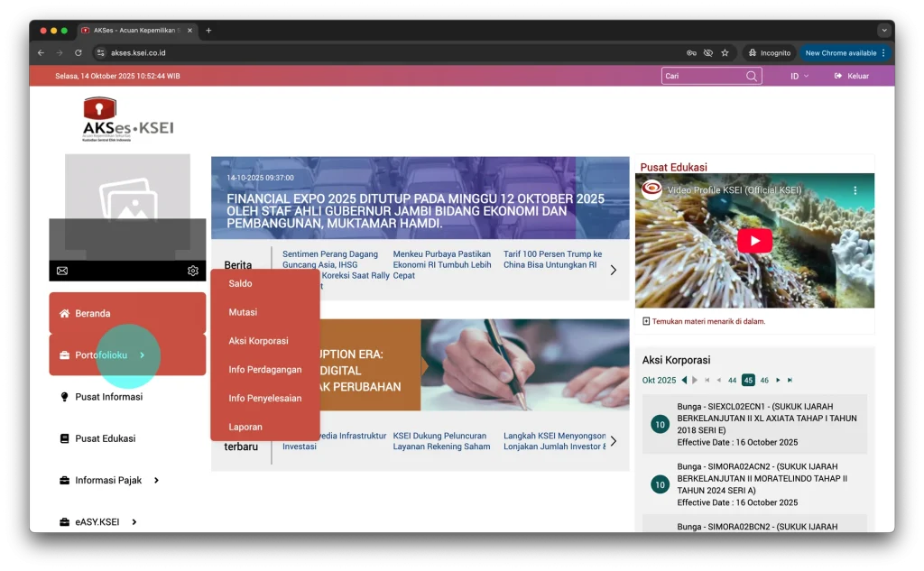Open video options three-dot menu
The width and height of the screenshot is (924, 571).
coord(855,190)
